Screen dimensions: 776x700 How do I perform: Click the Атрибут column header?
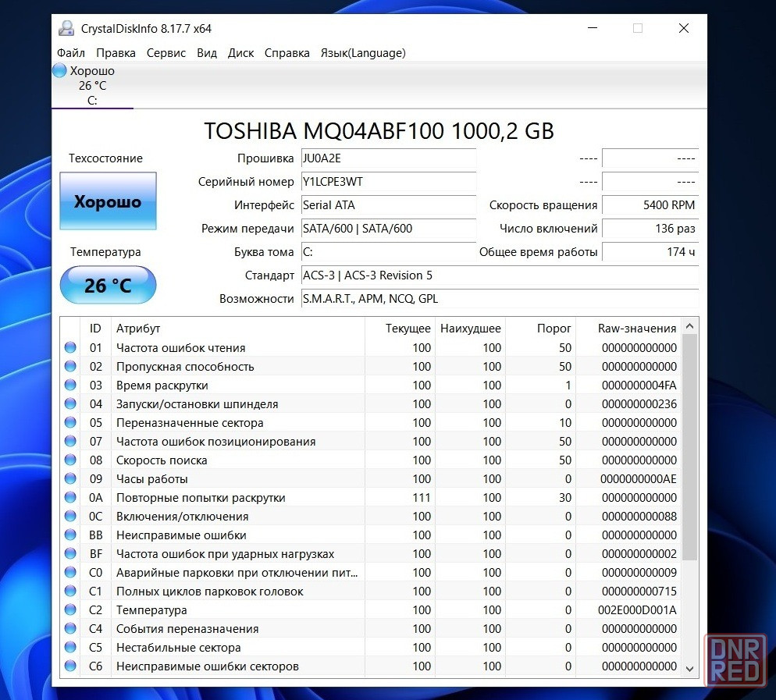[x=237, y=328]
